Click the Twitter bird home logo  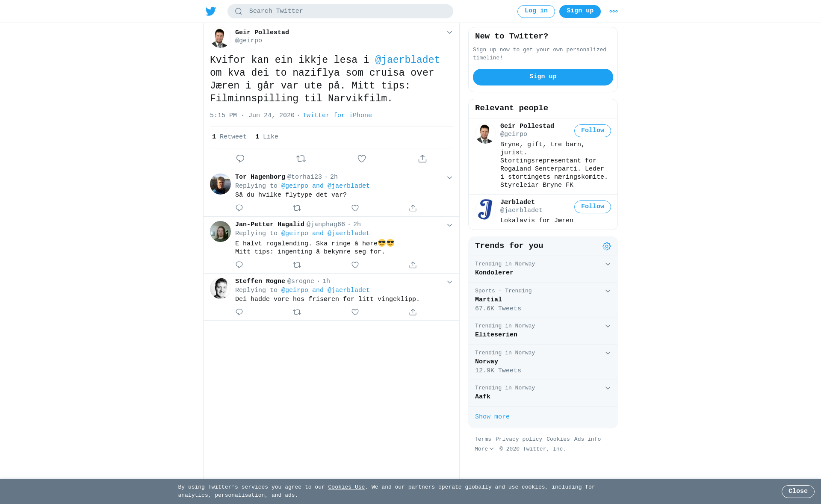coord(211,11)
